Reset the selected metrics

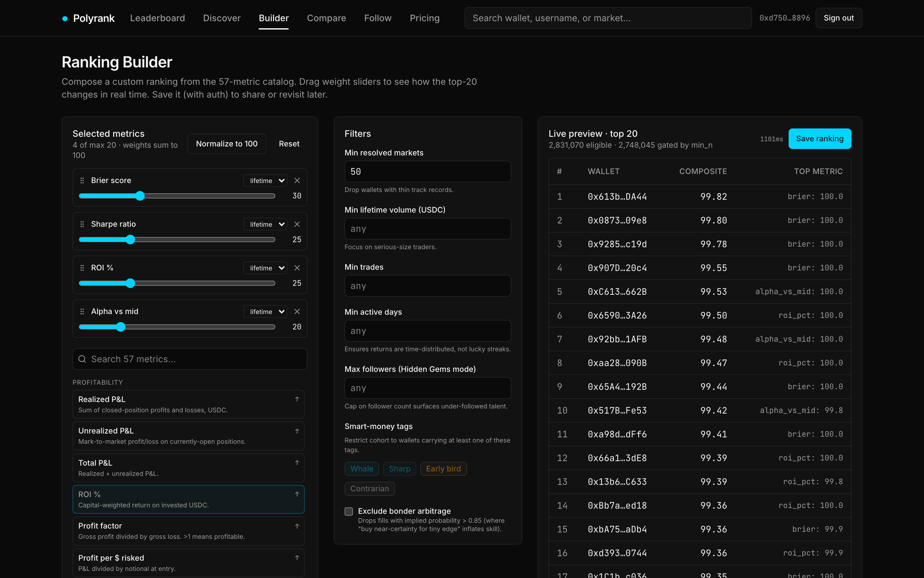[x=289, y=144]
